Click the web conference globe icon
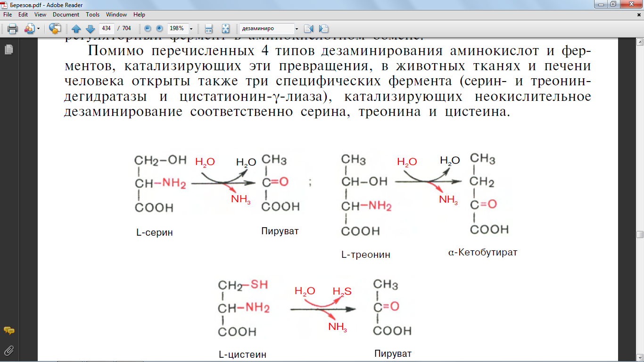This screenshot has width=644, height=362. coord(55,28)
